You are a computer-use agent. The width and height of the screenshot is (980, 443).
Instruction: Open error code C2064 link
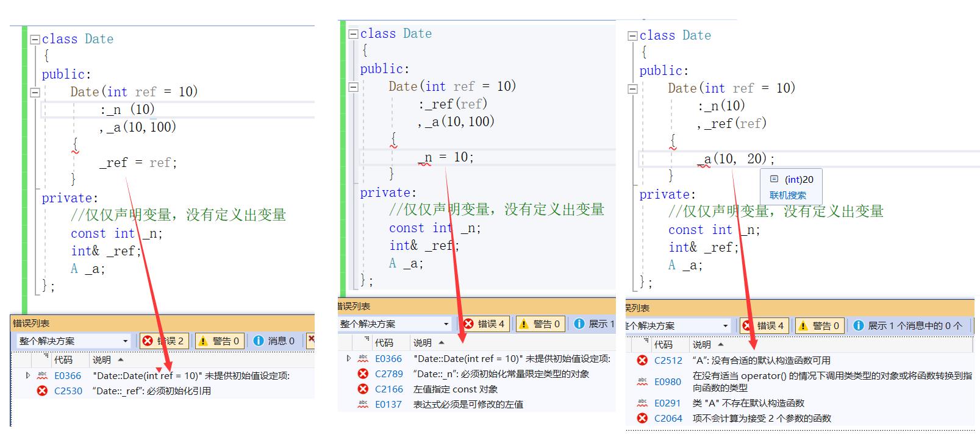coord(668,418)
